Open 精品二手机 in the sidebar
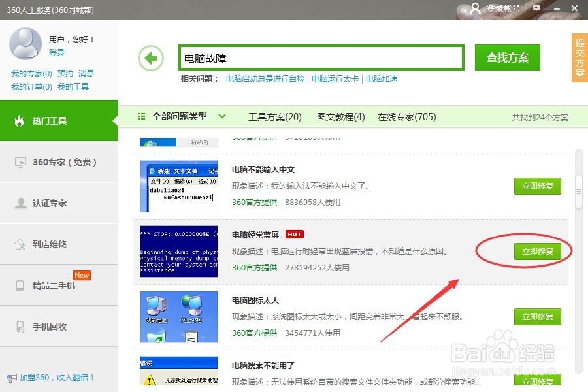 point(59,285)
